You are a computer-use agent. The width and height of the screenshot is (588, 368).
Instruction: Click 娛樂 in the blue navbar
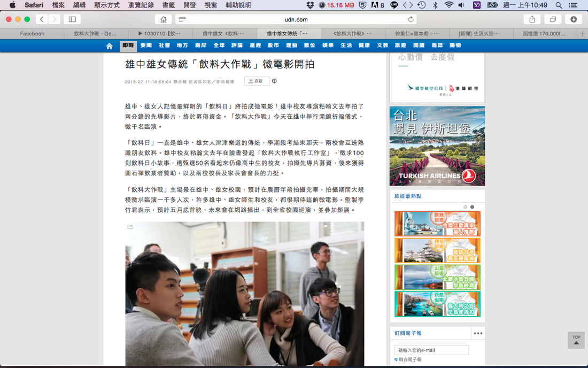coord(328,45)
